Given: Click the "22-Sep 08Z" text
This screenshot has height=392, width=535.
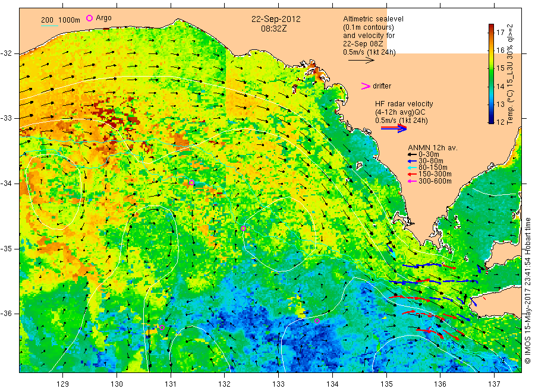Looking at the screenshot, I should pyautogui.click(x=363, y=44).
